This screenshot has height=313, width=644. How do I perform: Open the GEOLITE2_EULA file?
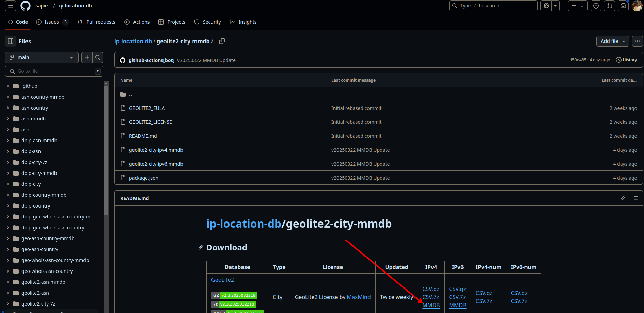pyautogui.click(x=147, y=108)
